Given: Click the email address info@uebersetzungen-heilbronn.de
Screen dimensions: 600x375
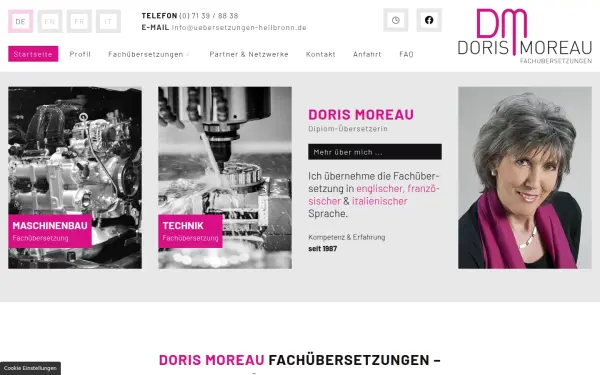Looking at the screenshot, I should tap(239, 28).
